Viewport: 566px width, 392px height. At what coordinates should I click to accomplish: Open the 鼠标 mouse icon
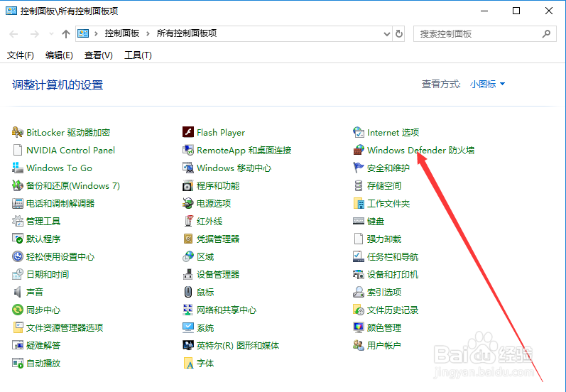click(188, 292)
